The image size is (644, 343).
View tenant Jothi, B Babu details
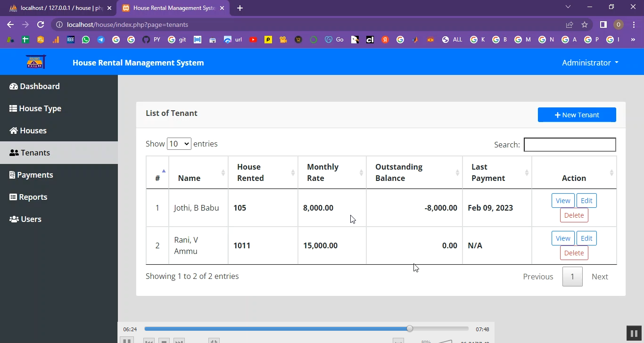click(563, 201)
